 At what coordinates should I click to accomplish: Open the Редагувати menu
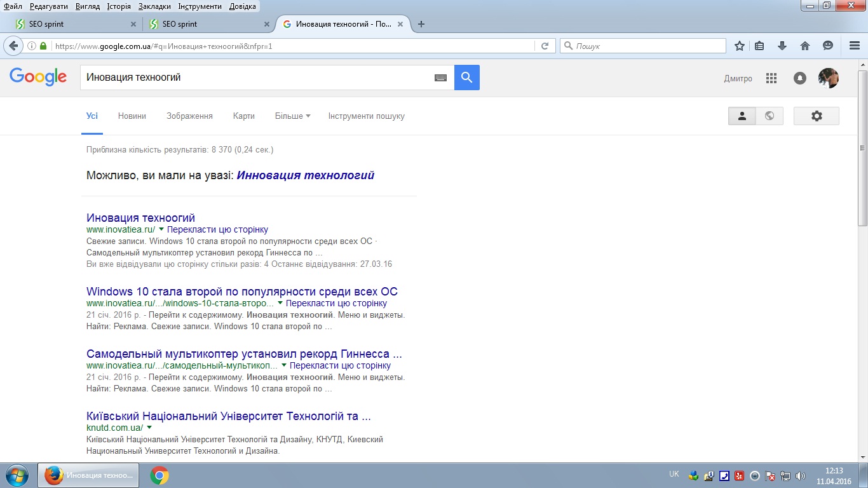coord(48,6)
